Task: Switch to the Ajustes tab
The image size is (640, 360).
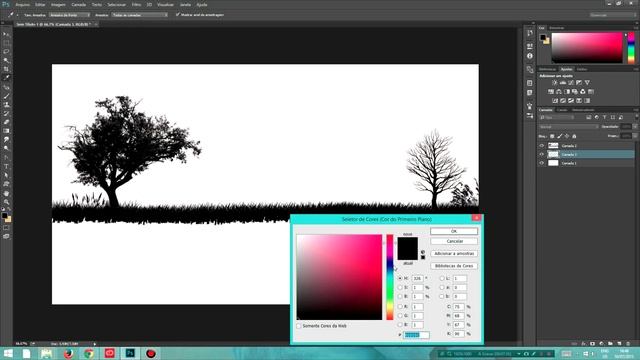Action: point(566,69)
